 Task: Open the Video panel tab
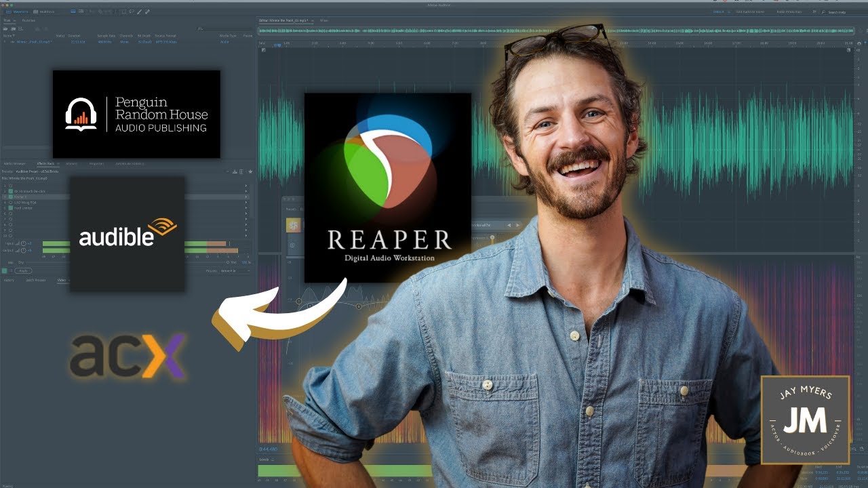[x=61, y=280]
